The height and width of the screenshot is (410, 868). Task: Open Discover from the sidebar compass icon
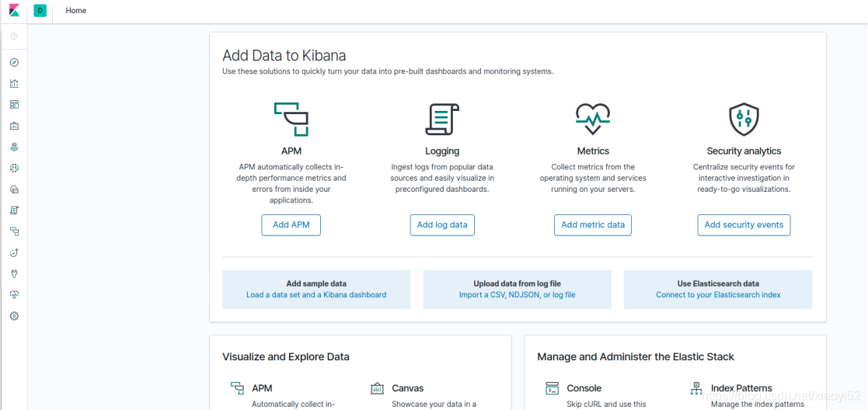point(15,63)
